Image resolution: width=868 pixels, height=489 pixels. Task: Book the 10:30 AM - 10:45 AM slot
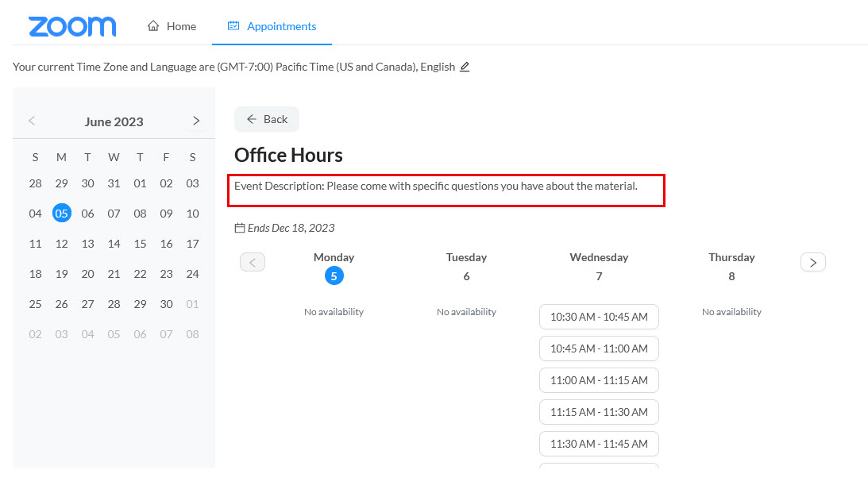tap(599, 316)
